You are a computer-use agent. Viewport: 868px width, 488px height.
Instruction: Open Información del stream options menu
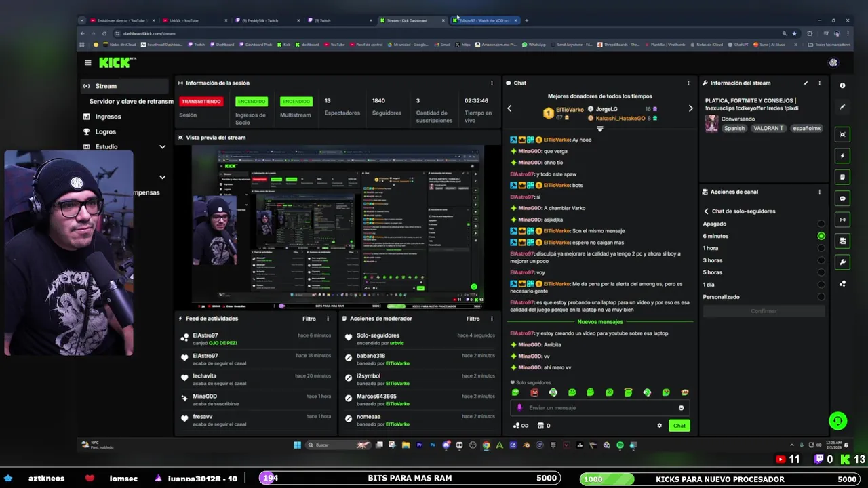(819, 83)
